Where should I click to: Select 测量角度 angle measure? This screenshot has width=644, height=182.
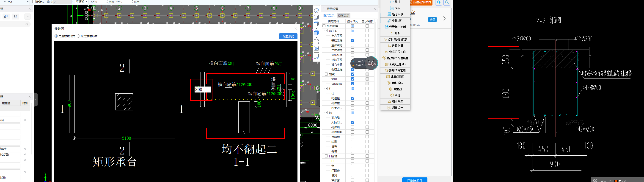395,101
